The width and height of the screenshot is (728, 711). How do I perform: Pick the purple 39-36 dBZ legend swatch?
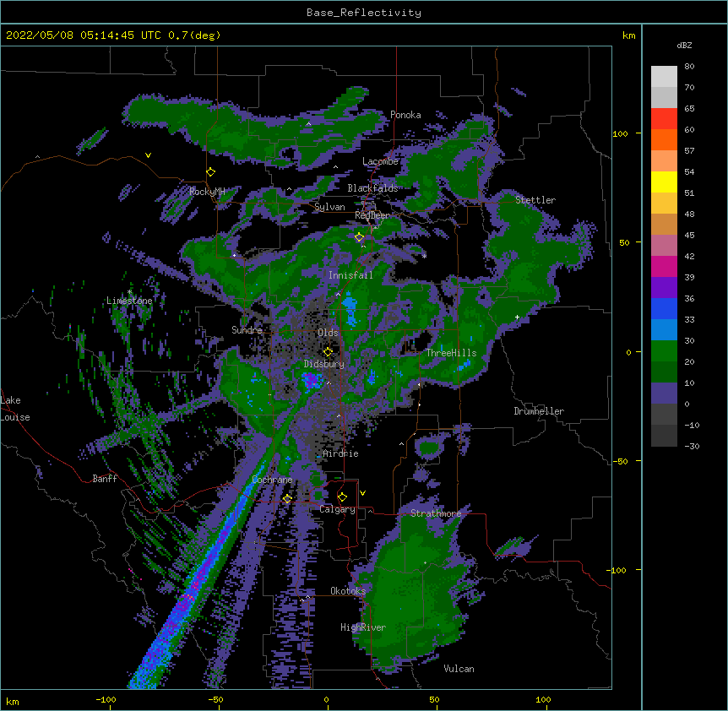[664, 288]
